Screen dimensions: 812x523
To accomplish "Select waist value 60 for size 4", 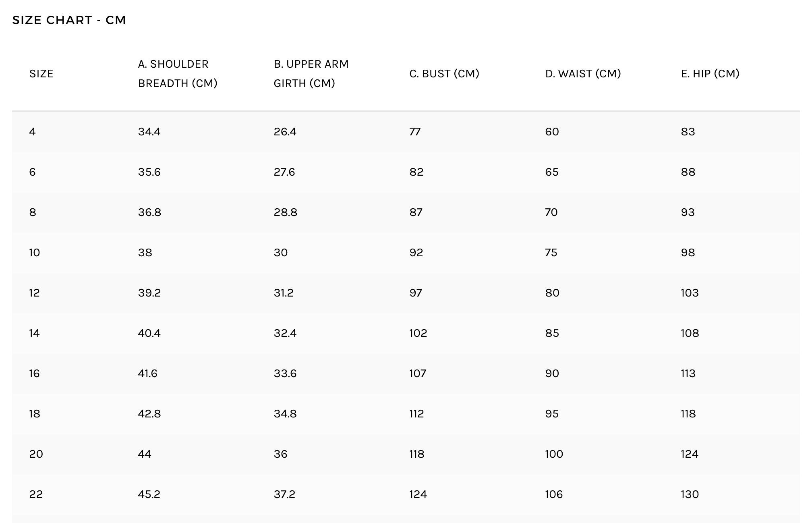I will click(552, 132).
